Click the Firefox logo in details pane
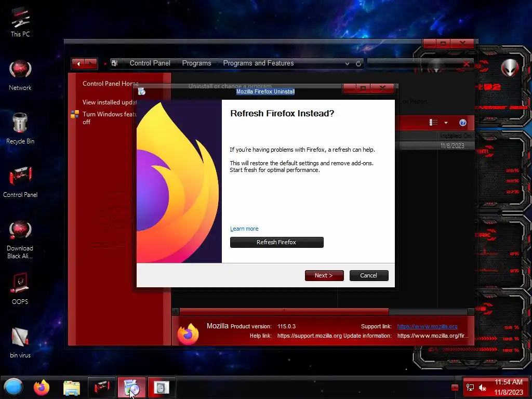Image resolution: width=532 pixels, height=399 pixels. click(188, 333)
